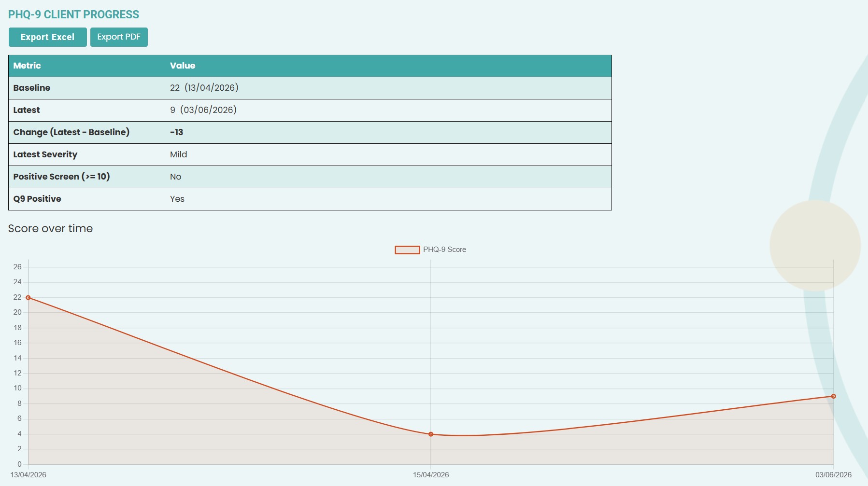Click the Positive Screen (>= 10) label
The height and width of the screenshot is (486, 868).
point(62,177)
